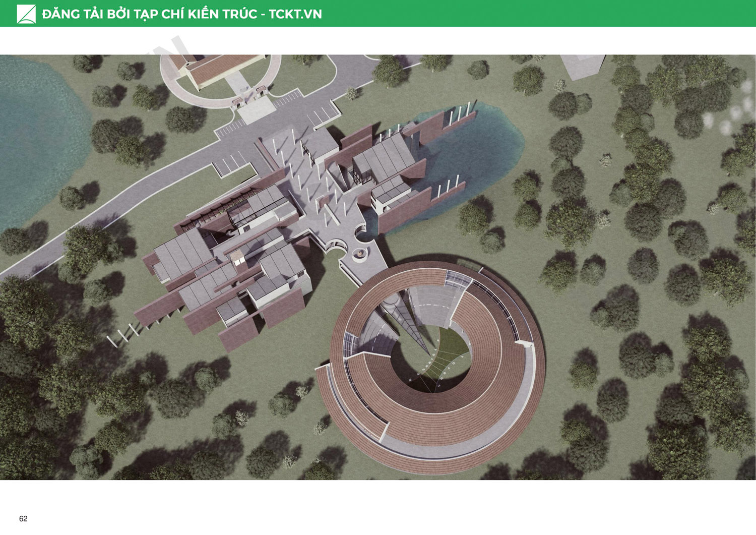The height and width of the screenshot is (535, 756).
Task: Click page number 62
Action: [x=23, y=518]
